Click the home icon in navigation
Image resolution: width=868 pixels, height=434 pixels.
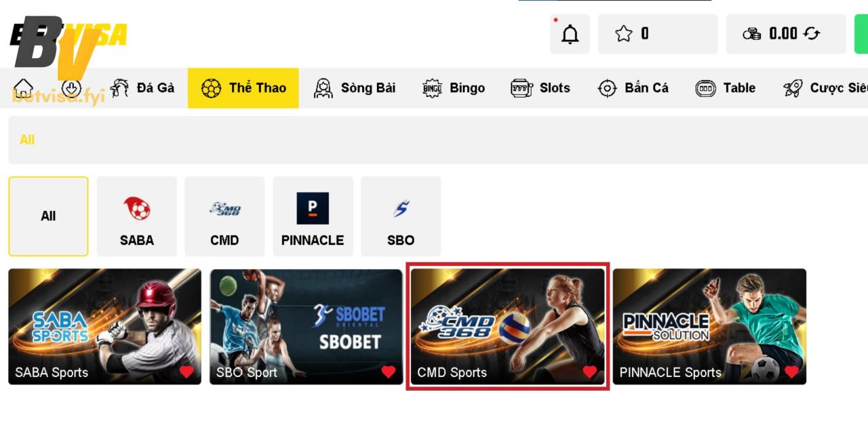tap(24, 88)
